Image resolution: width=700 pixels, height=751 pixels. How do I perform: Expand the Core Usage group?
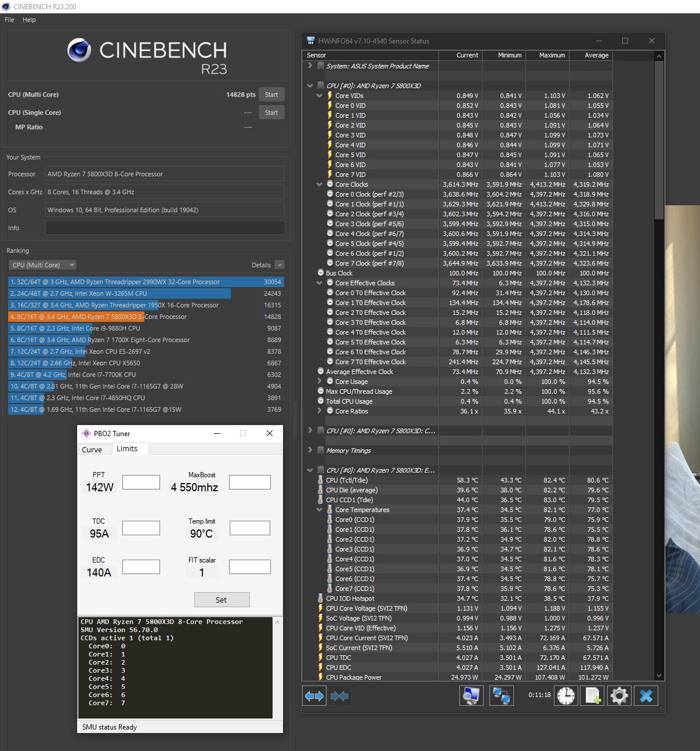point(319,382)
